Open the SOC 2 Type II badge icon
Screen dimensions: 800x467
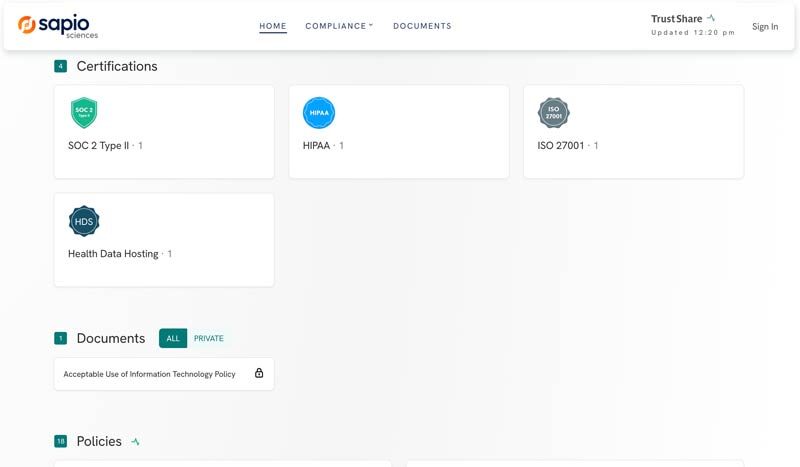pos(84,113)
